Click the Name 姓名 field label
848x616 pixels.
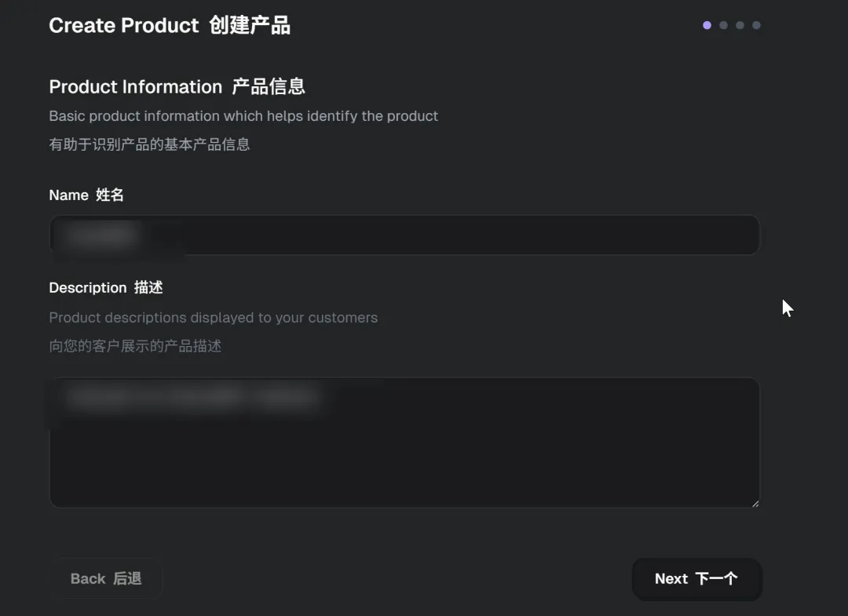(x=86, y=195)
